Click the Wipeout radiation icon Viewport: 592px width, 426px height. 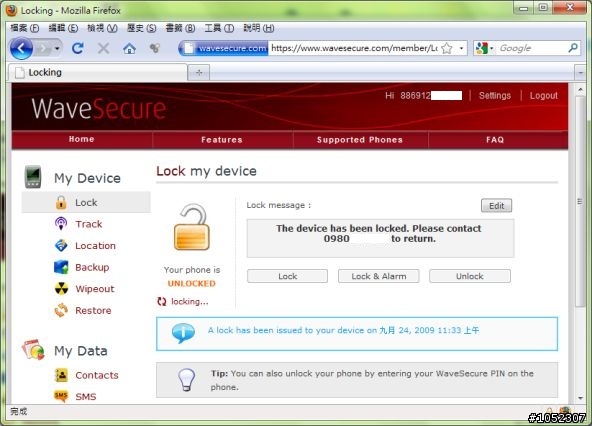coord(61,289)
